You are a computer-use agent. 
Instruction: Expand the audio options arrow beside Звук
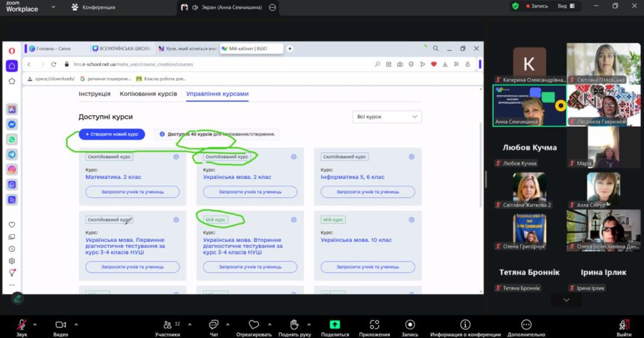[x=35, y=324]
